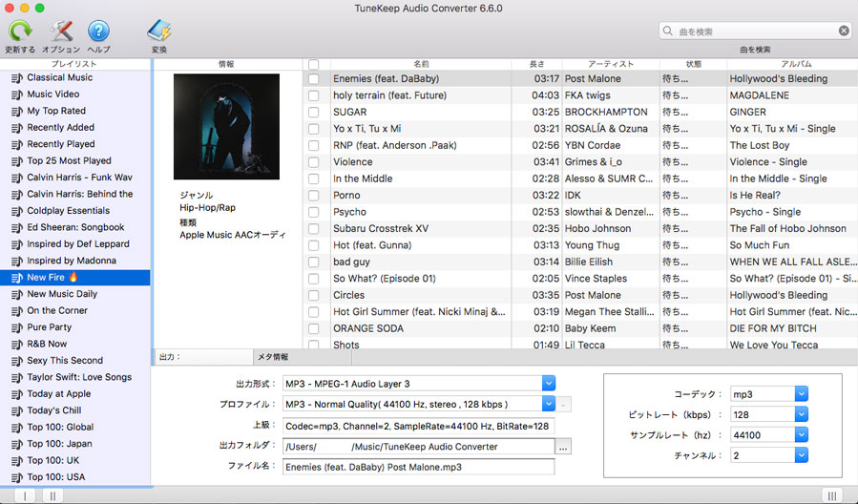Clear the search field with the X icon
858x504 pixels.
coord(844,31)
